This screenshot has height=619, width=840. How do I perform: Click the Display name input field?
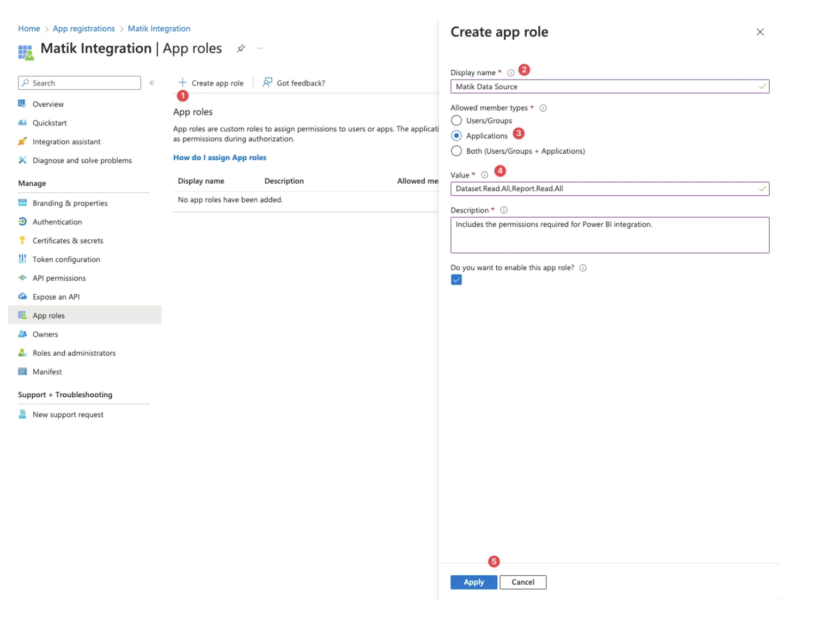pos(610,87)
